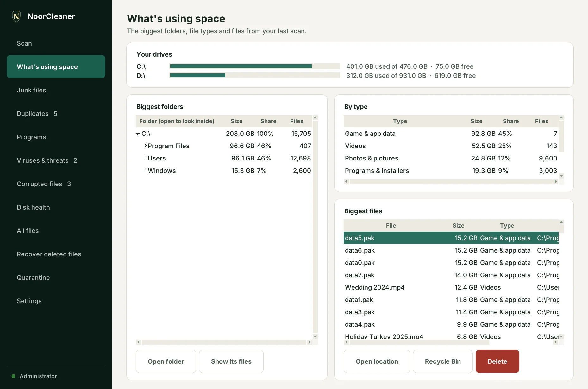
Task: Select Photos & pictures type row
Action: pos(451,158)
